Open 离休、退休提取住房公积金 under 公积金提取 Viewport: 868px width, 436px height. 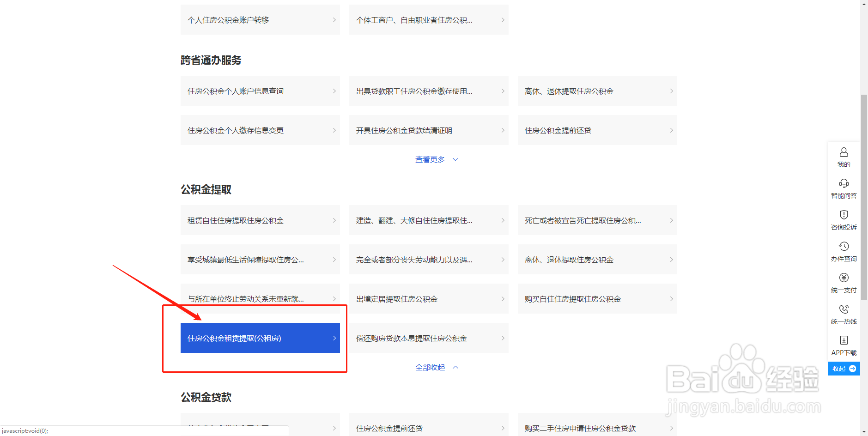597,260
